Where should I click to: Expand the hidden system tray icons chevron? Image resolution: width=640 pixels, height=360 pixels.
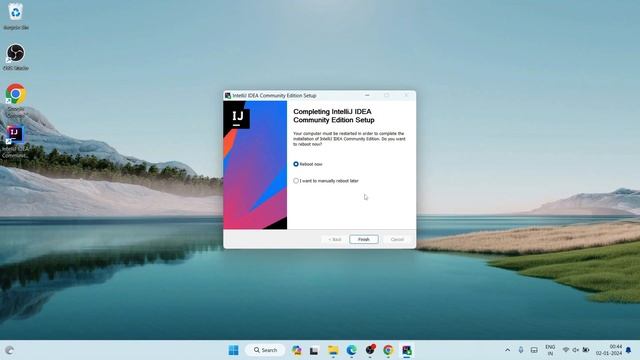tap(507, 350)
